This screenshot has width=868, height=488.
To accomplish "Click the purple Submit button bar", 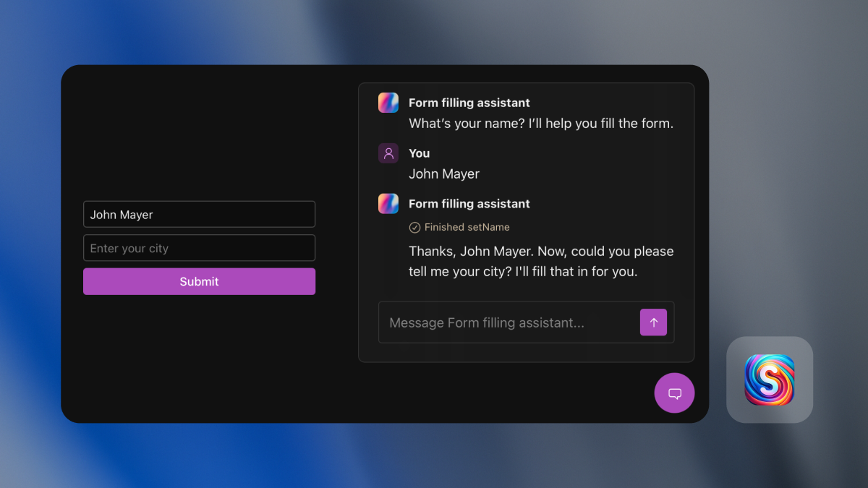I will pyautogui.click(x=199, y=281).
